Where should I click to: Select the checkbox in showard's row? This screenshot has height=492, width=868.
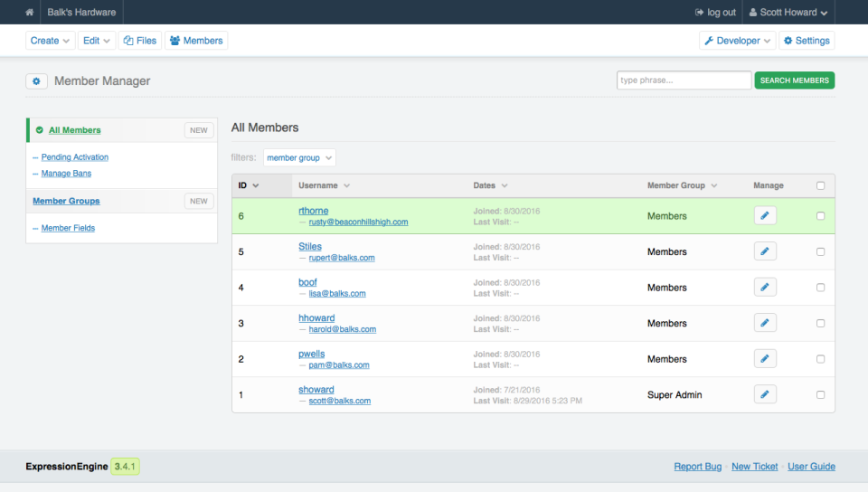click(x=820, y=394)
